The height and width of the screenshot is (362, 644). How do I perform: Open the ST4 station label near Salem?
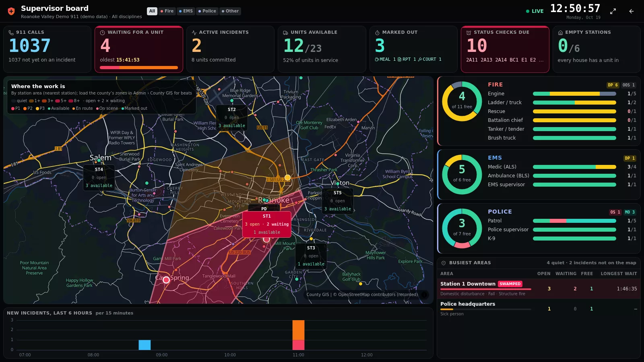(99, 177)
